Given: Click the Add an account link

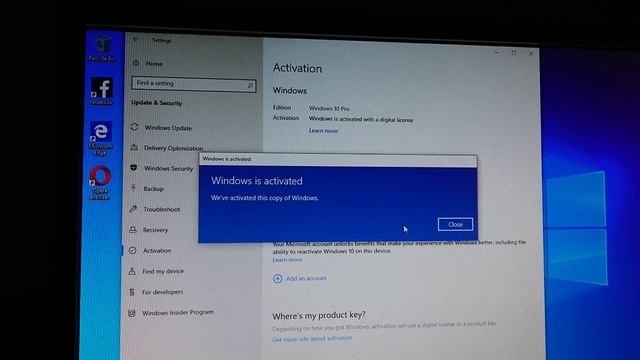Looking at the screenshot, I should pos(306,278).
